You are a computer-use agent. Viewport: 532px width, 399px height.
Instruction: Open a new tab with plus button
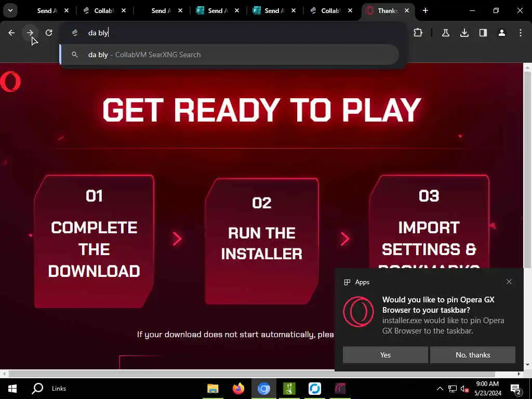pos(425,10)
